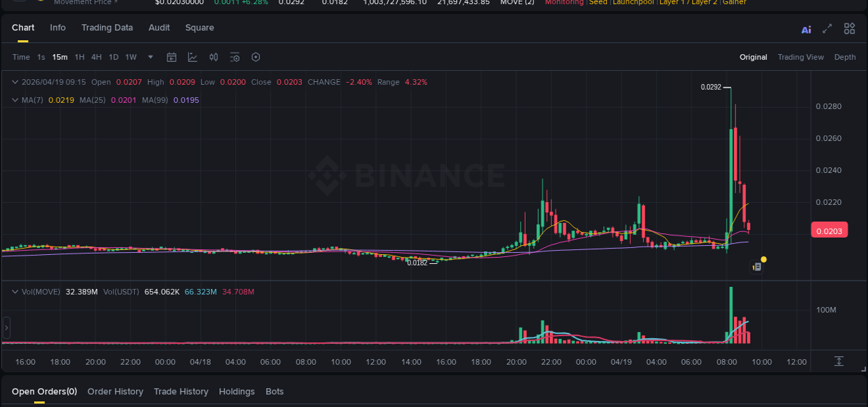Viewport: 868px width, 407px height.
Task: Switch to the Order History tab
Action: (x=115, y=391)
